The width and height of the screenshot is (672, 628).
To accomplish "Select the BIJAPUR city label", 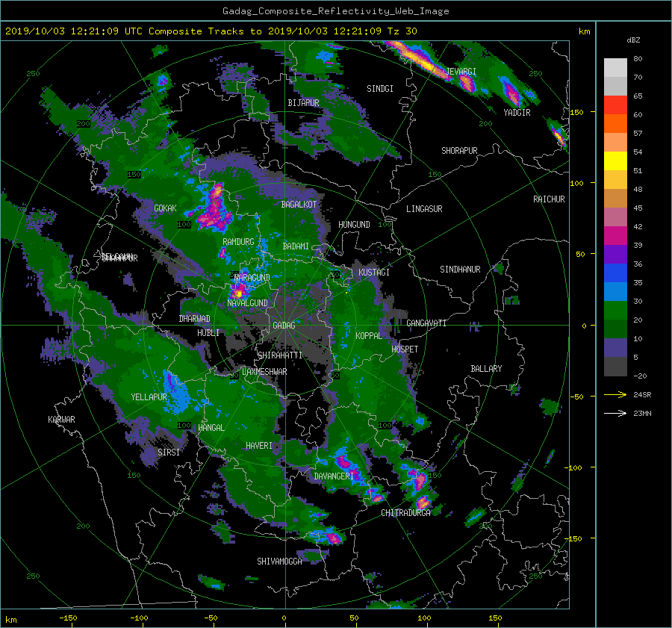I will pos(303,103).
